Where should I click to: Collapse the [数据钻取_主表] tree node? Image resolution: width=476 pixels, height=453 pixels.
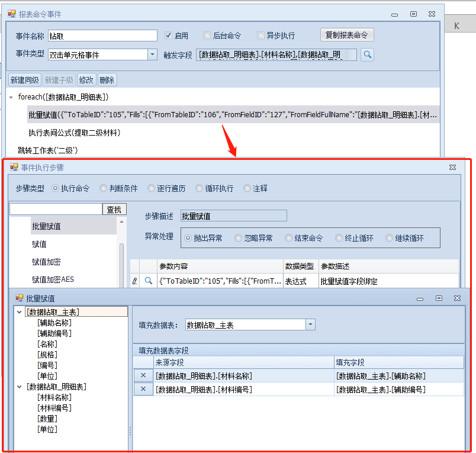click(x=20, y=312)
